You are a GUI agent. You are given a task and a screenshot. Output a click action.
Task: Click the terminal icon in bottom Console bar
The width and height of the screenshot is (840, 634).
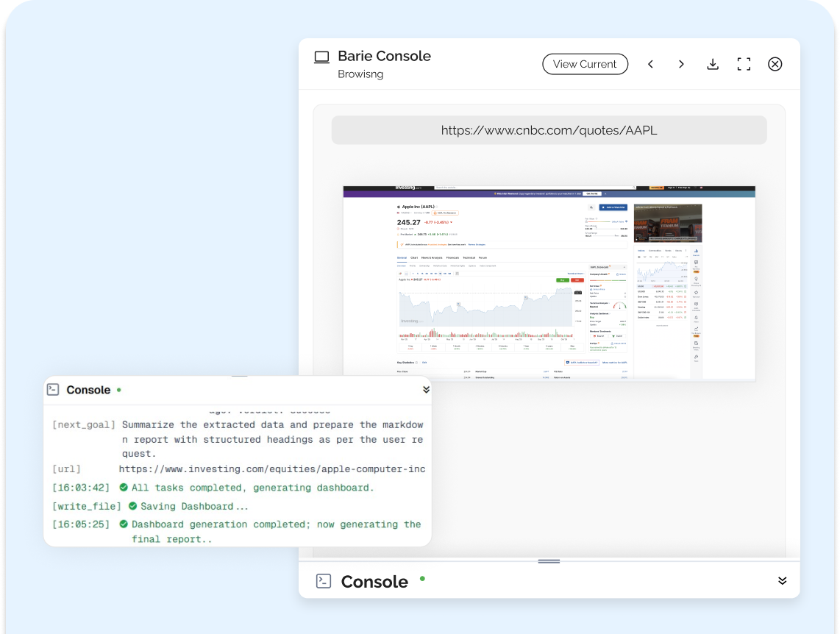[x=323, y=581]
